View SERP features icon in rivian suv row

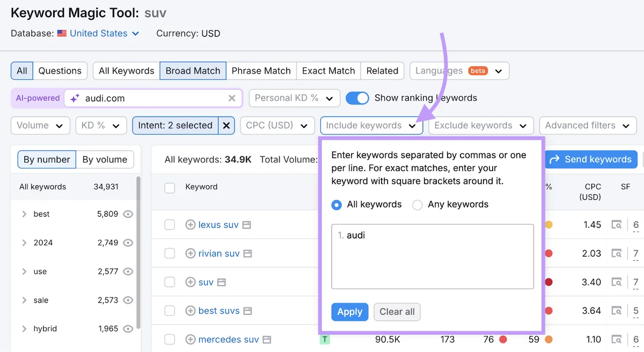click(x=617, y=253)
